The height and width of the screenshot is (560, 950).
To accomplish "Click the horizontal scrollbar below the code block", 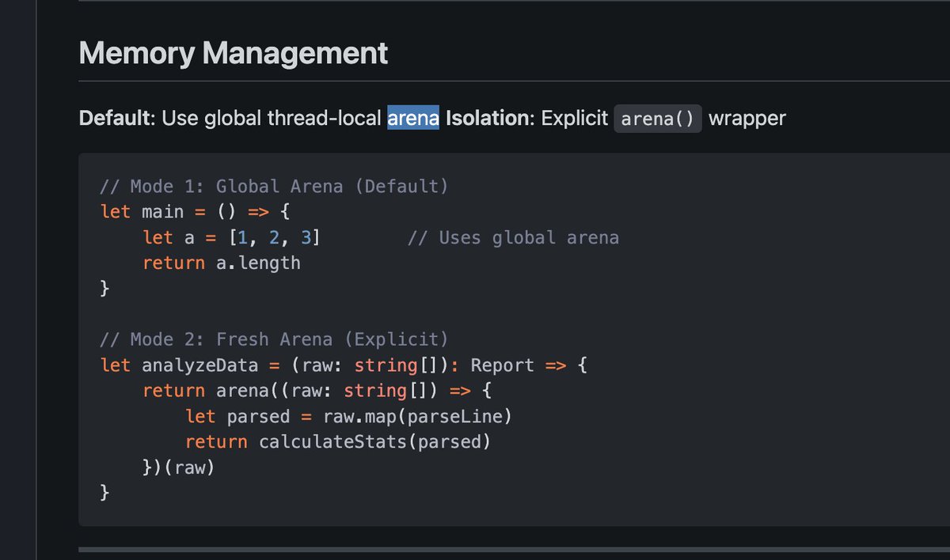I will coord(515,549).
